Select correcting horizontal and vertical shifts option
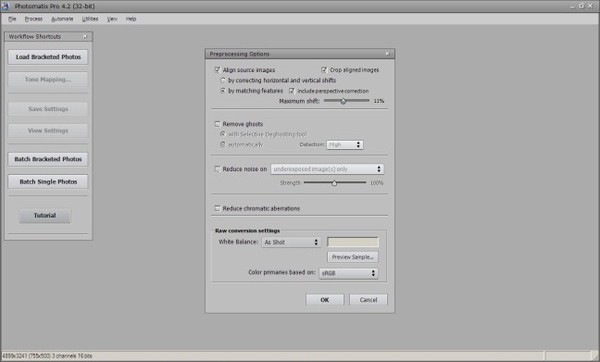600x362 pixels. click(x=223, y=80)
